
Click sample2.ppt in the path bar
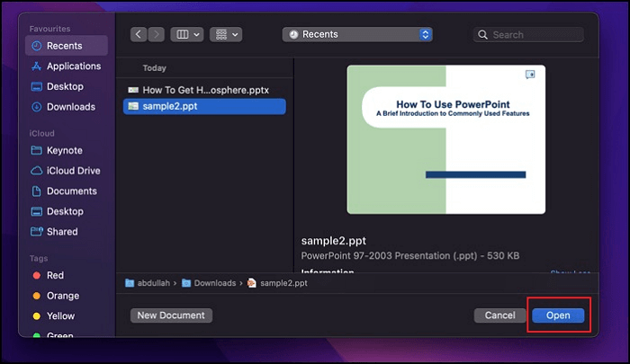pyautogui.click(x=277, y=283)
